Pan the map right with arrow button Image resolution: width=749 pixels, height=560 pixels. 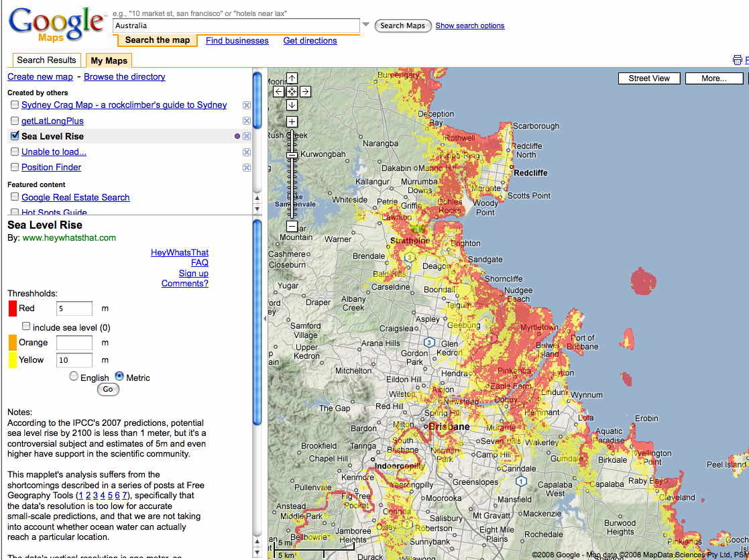pos(305,91)
